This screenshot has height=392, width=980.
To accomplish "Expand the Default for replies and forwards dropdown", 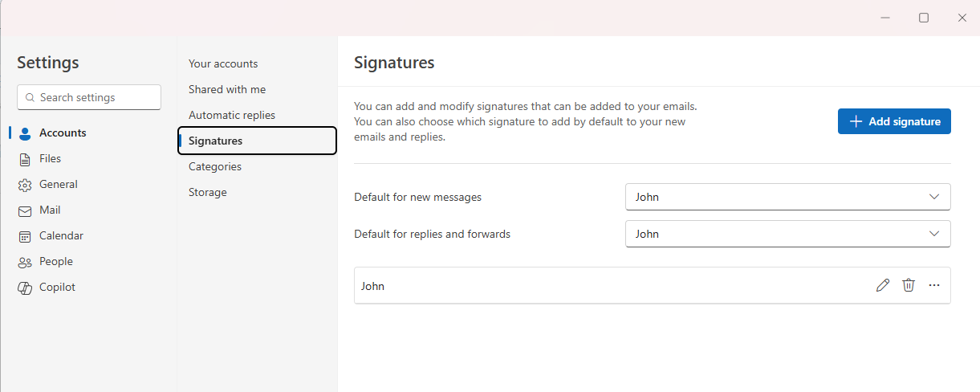I will pos(787,234).
